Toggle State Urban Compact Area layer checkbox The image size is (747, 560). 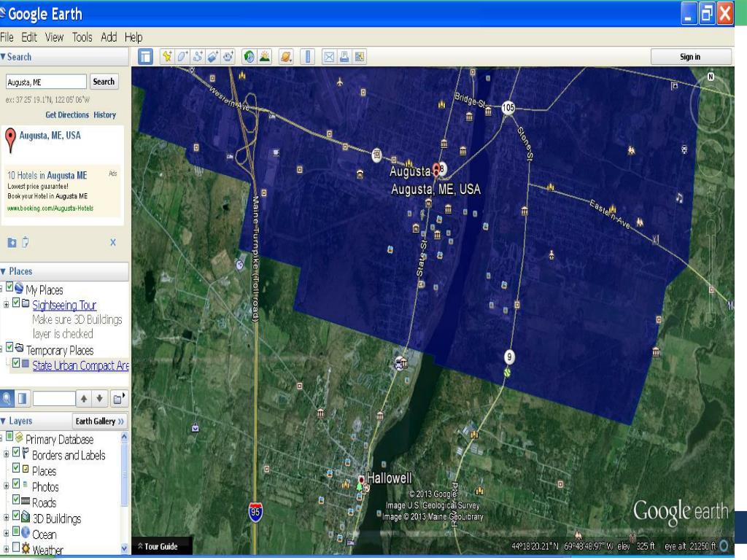(16, 363)
